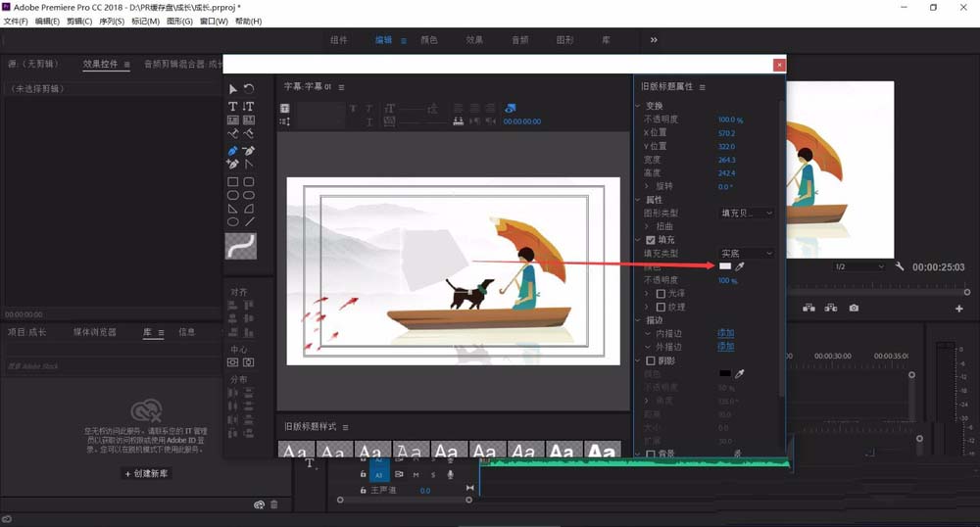Expand the 旋转 rotation property
The image size is (980, 527).
click(647, 186)
